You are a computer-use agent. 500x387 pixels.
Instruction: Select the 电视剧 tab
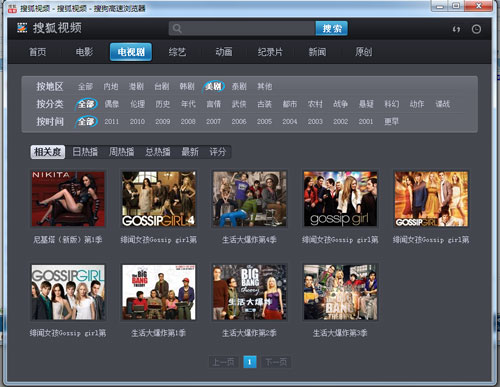coord(131,52)
